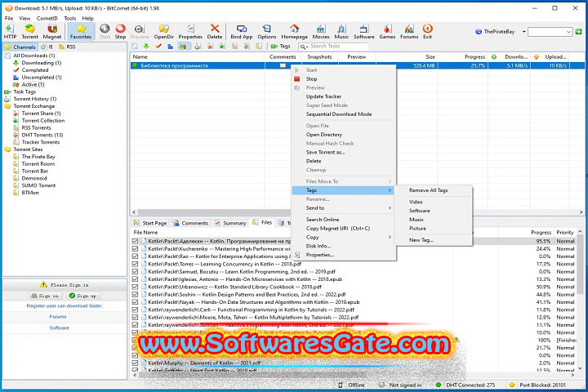Image resolution: width=588 pixels, height=392 pixels.
Task: Click the Bind App toolbar icon
Action: point(242,32)
